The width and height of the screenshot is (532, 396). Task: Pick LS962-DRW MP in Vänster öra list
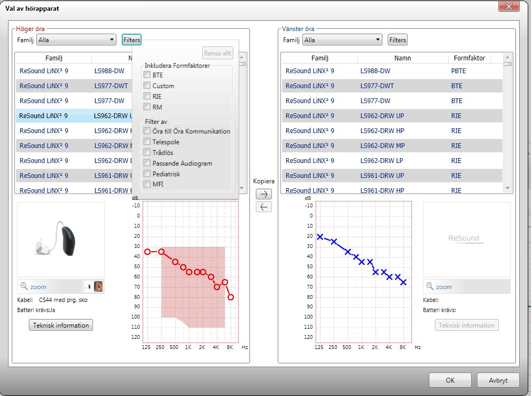click(392, 145)
